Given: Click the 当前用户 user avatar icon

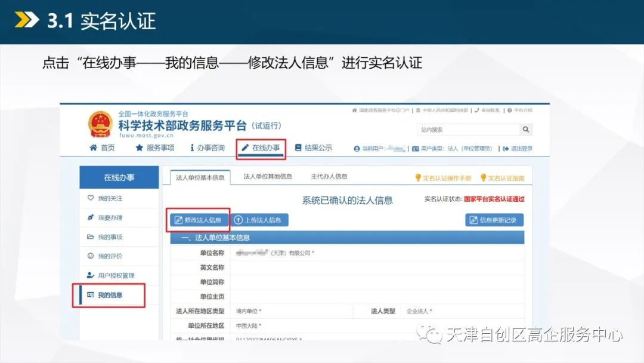Looking at the screenshot, I should click(357, 149).
